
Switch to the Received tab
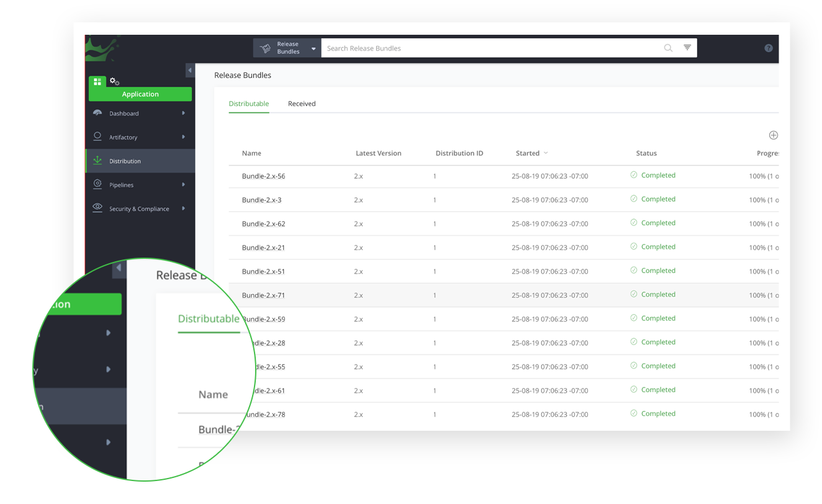pyautogui.click(x=302, y=104)
